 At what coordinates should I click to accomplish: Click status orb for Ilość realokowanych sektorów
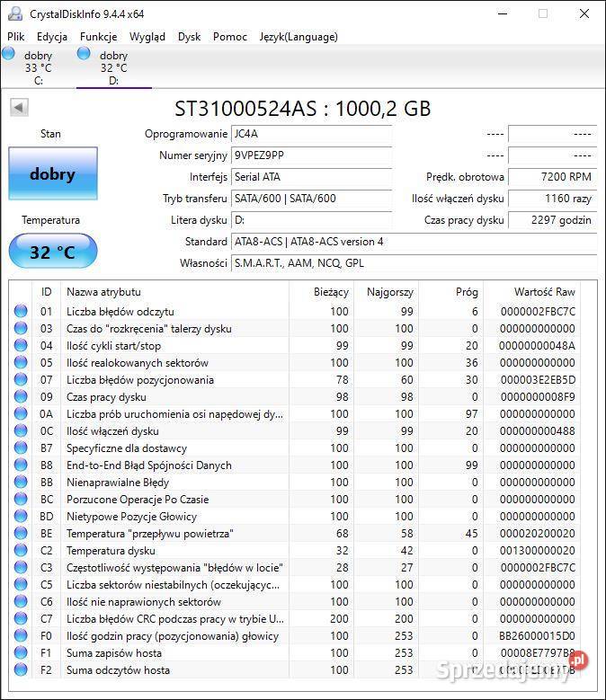[21, 362]
